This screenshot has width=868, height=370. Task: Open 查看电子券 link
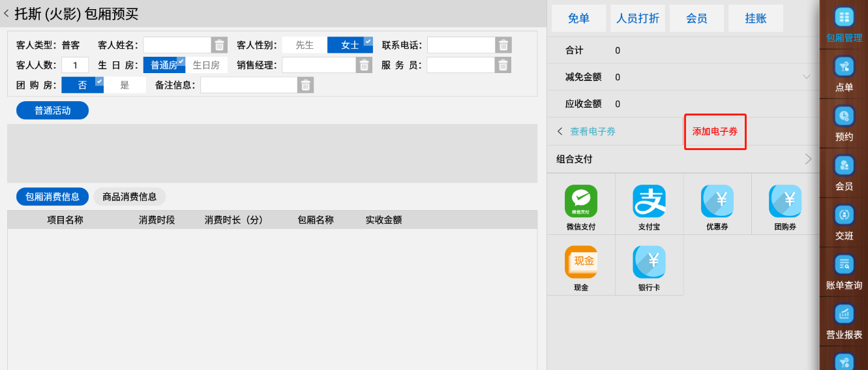[x=593, y=131]
